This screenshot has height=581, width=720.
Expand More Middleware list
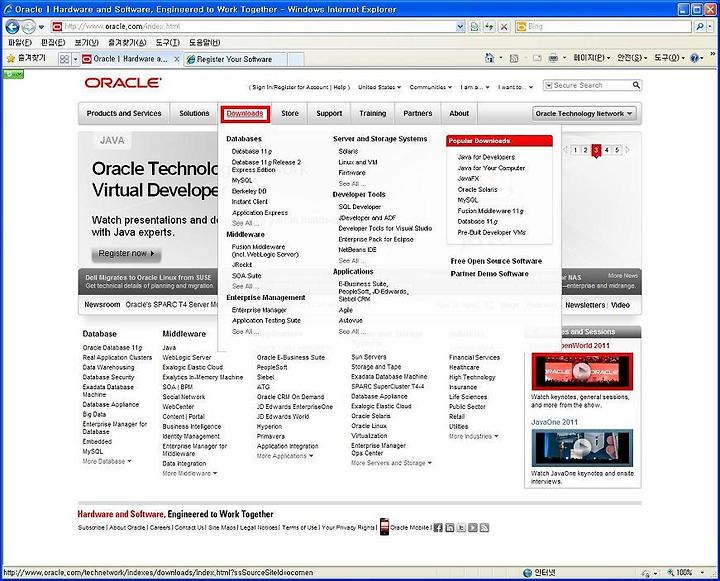190,473
